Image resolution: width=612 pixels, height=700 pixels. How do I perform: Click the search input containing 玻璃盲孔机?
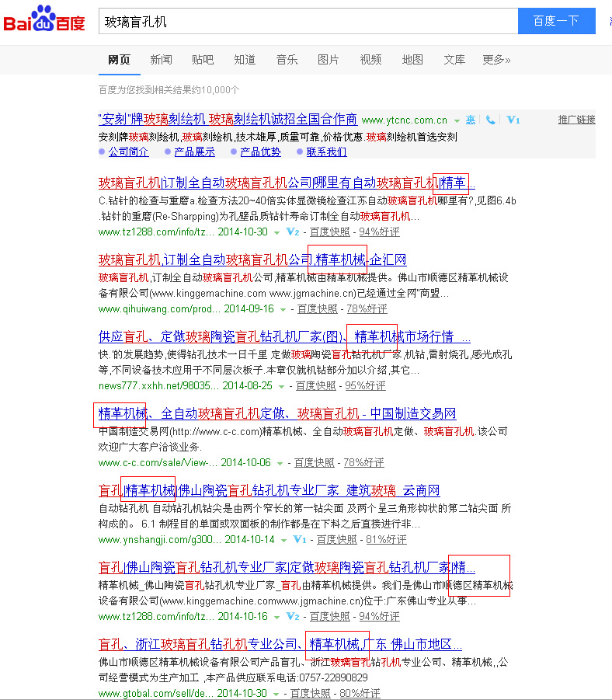coord(308,20)
